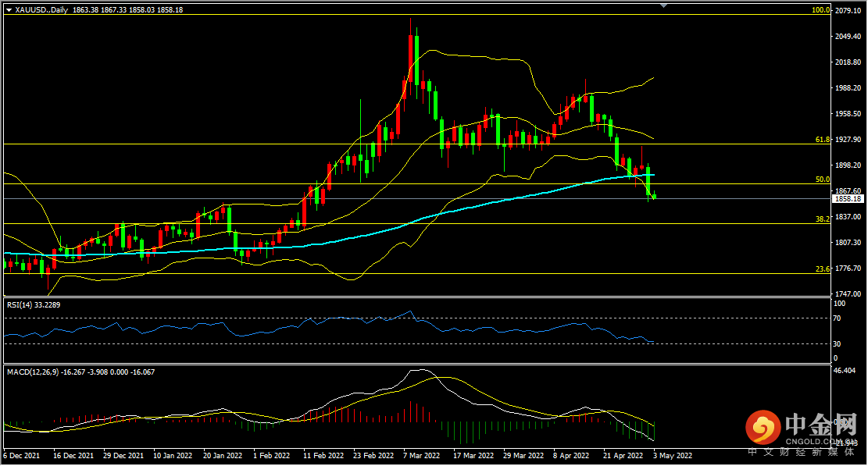Click RSI scale value '100'

tap(839, 304)
